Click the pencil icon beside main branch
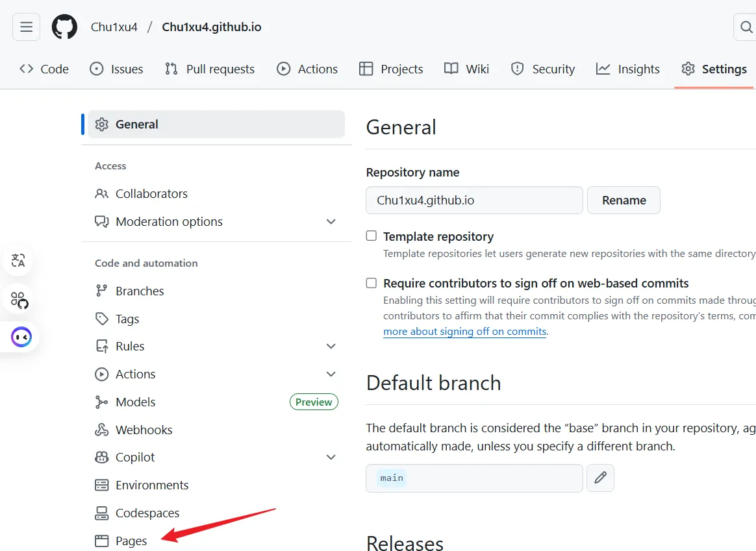Viewport: 756px width, 551px height. [x=600, y=478]
